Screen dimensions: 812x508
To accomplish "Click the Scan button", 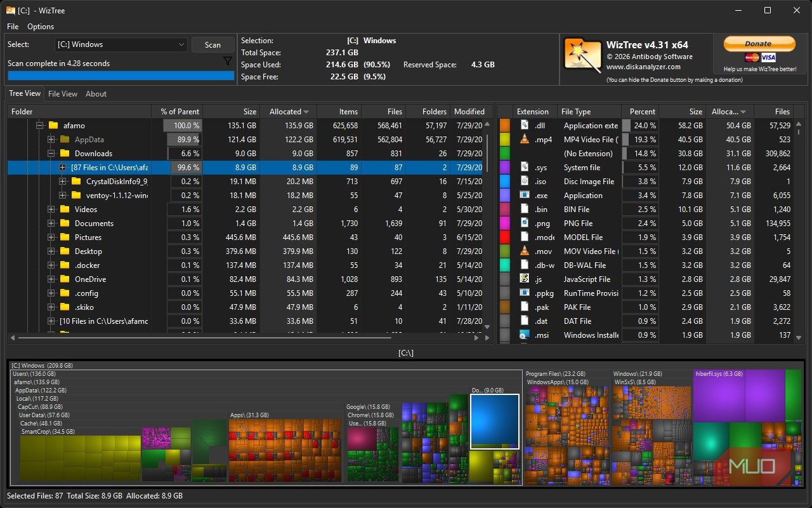I will tap(213, 45).
